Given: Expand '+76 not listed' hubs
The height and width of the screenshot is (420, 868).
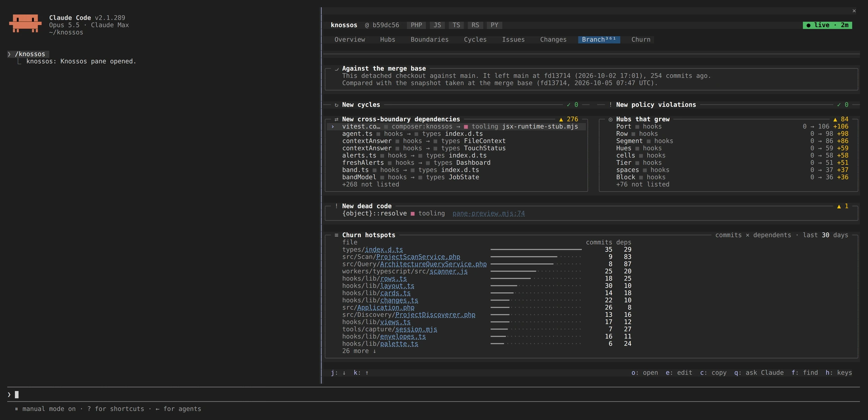Looking at the screenshot, I should [x=643, y=185].
